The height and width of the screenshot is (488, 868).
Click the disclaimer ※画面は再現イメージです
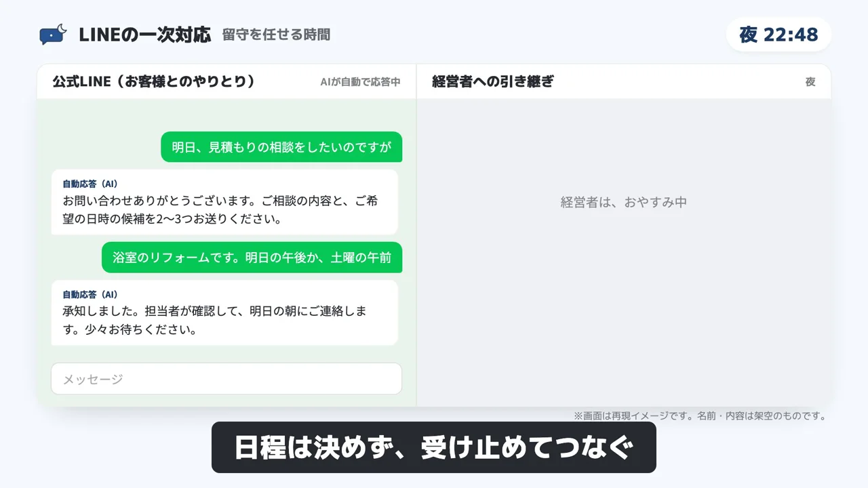[700, 416]
